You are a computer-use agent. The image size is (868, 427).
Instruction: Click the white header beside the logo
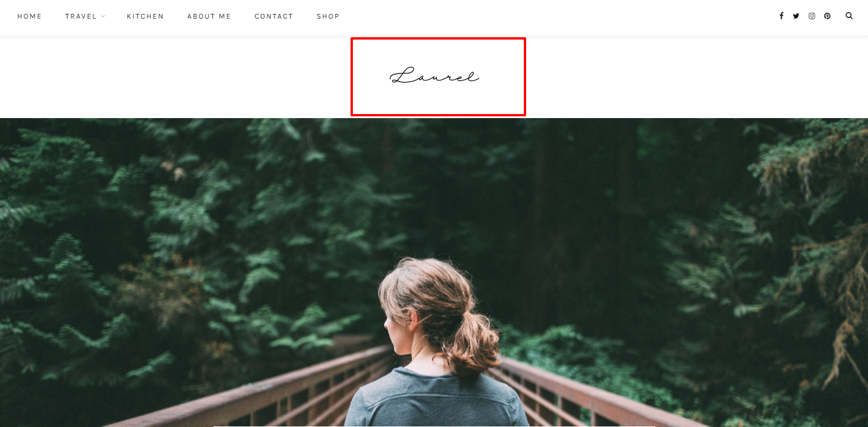pyautogui.click(x=174, y=77)
